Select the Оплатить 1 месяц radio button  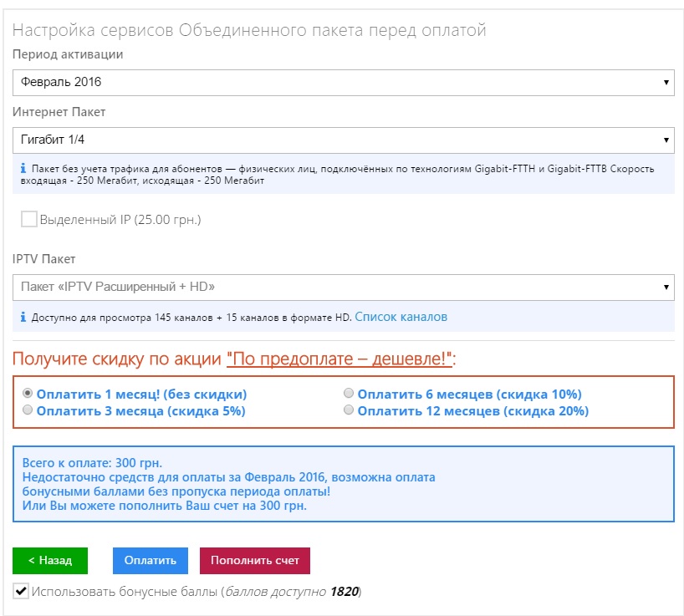click(28, 394)
